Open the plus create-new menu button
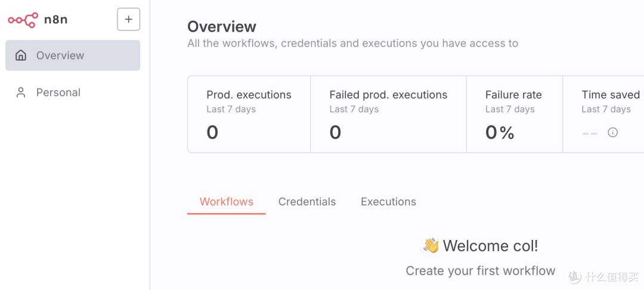The image size is (644, 290). pyautogui.click(x=129, y=19)
